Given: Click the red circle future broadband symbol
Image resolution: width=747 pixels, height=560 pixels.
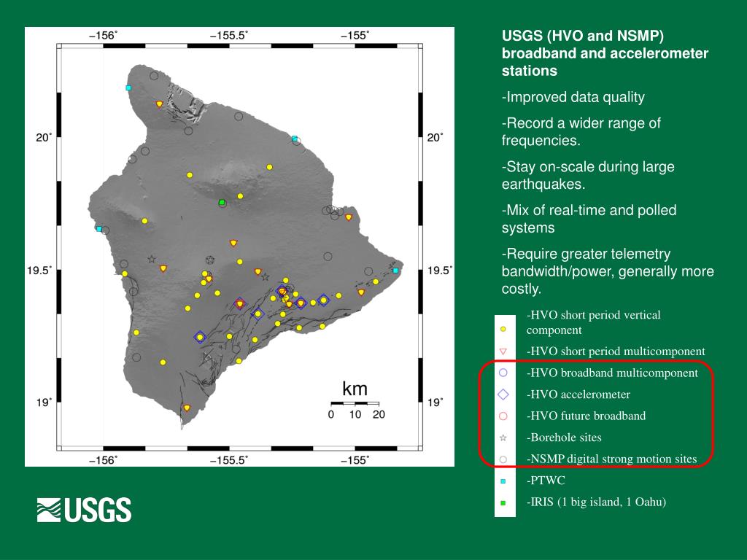Looking at the screenshot, I should tap(503, 416).
